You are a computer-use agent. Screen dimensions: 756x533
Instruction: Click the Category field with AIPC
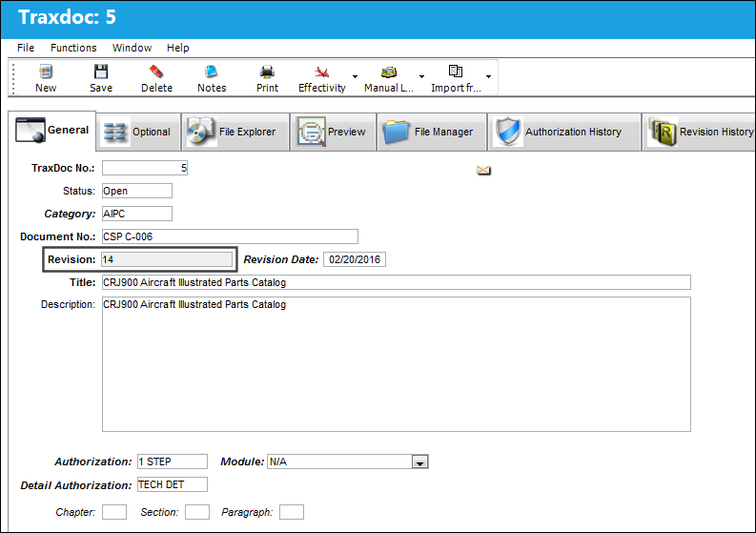(137, 214)
